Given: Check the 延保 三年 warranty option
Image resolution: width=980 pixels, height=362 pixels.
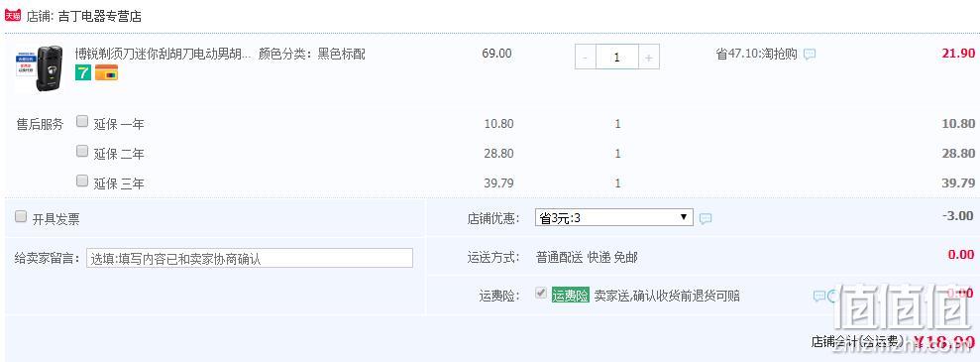Looking at the screenshot, I should (82, 181).
